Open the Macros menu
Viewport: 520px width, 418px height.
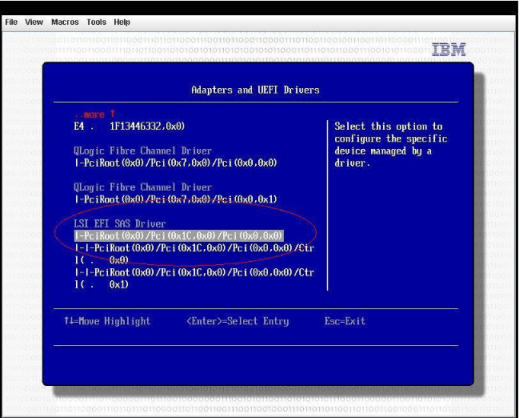tap(65, 22)
